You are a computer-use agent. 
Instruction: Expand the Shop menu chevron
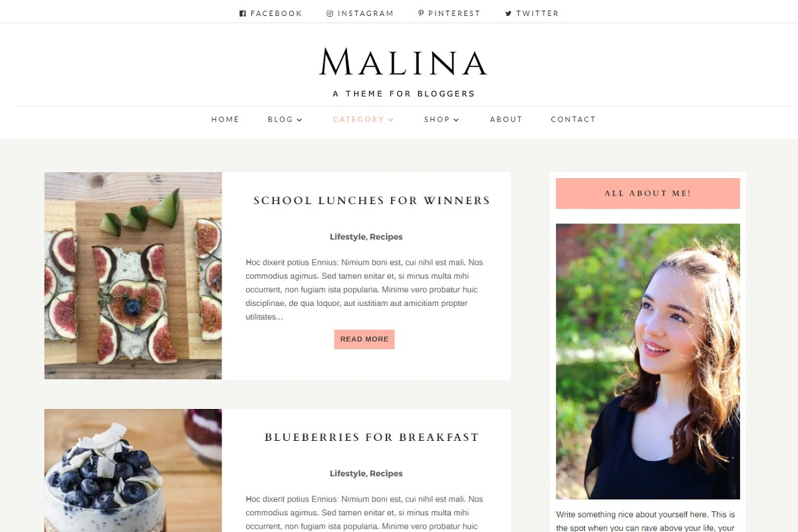[x=457, y=120]
